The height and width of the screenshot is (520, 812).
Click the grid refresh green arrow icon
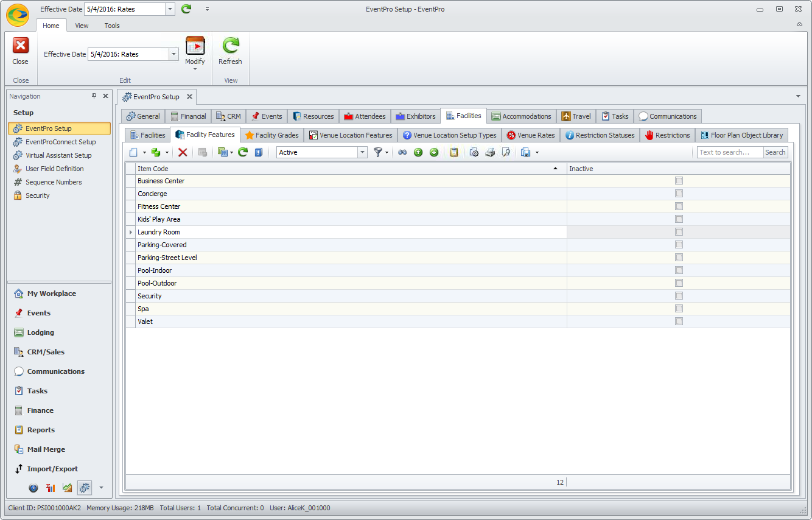(243, 152)
